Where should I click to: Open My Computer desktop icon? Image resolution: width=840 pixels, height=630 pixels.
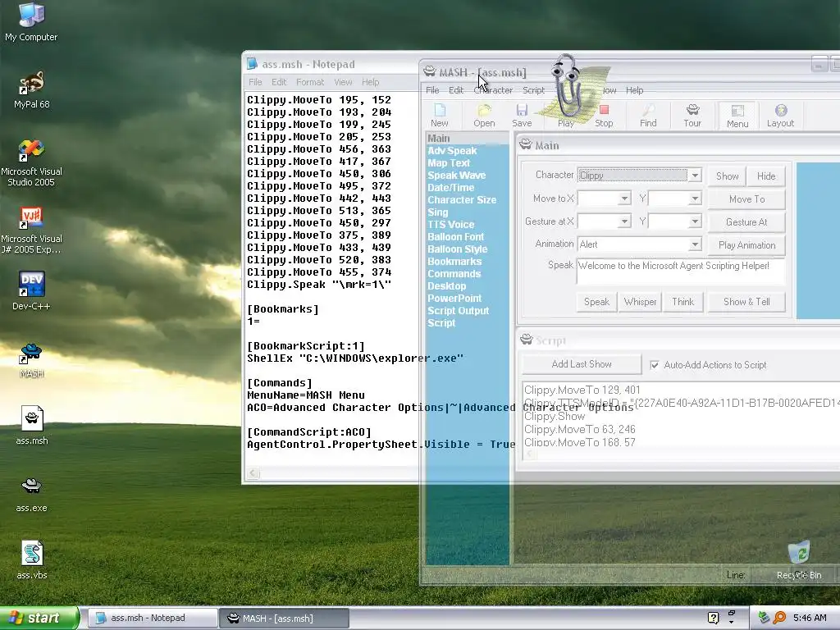[x=31, y=21]
